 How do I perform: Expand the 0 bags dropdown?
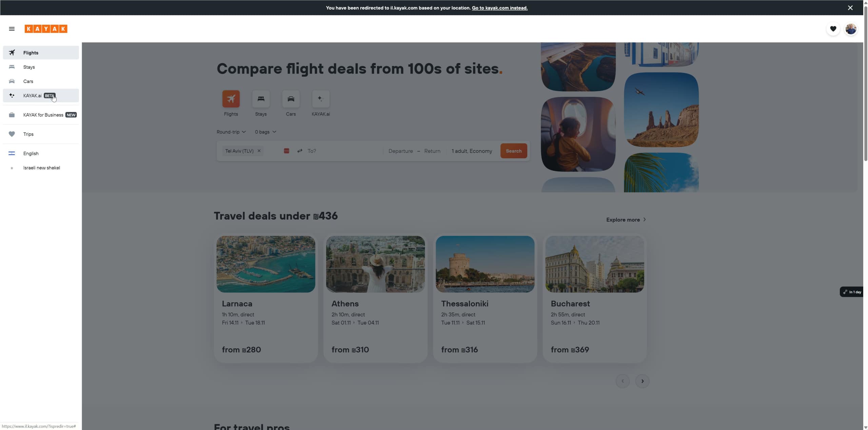[x=265, y=132]
